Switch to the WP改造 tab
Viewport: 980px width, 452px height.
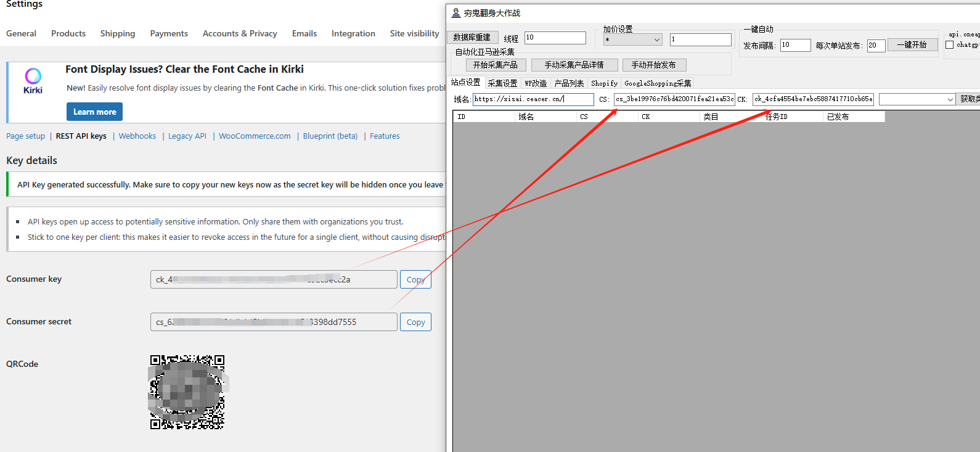536,83
